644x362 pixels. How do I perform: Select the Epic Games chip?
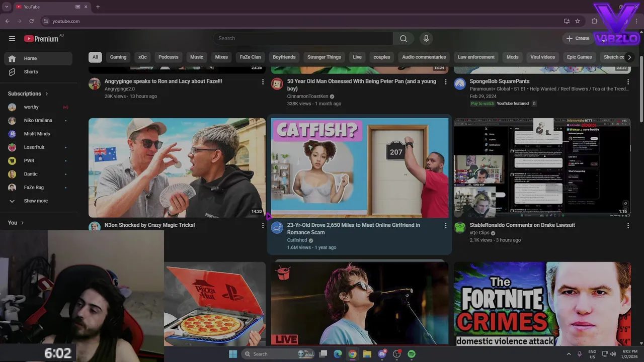coord(580,57)
